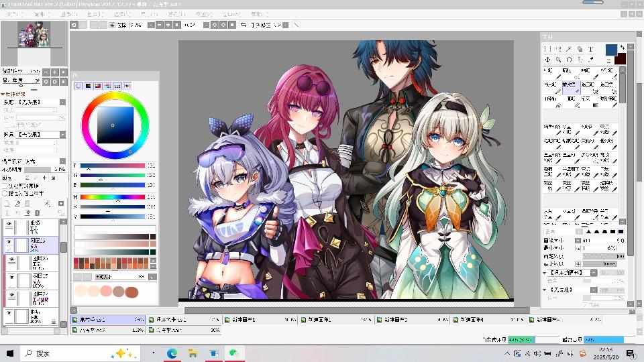Select the move tool in tool panel
This screenshot has width=644, height=362.
(547, 60)
